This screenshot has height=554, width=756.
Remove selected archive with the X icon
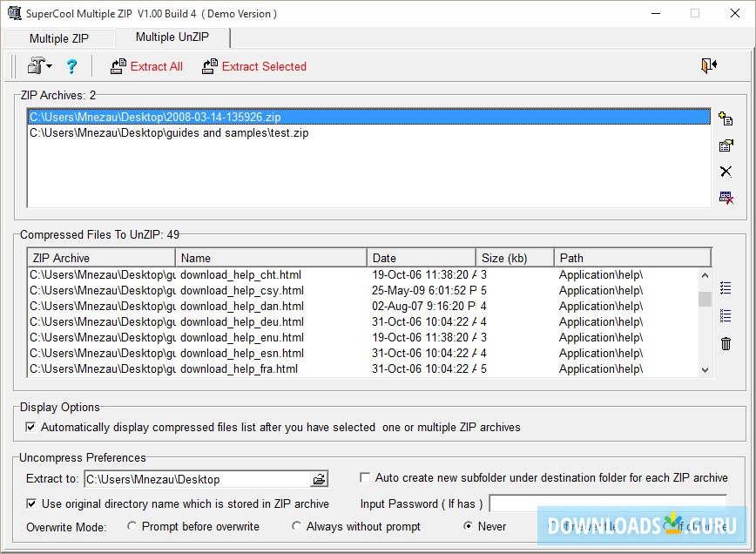point(726,172)
